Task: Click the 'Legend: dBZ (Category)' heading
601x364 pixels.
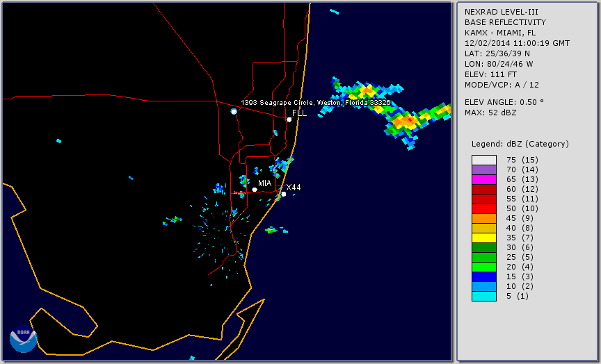Action: [x=520, y=144]
